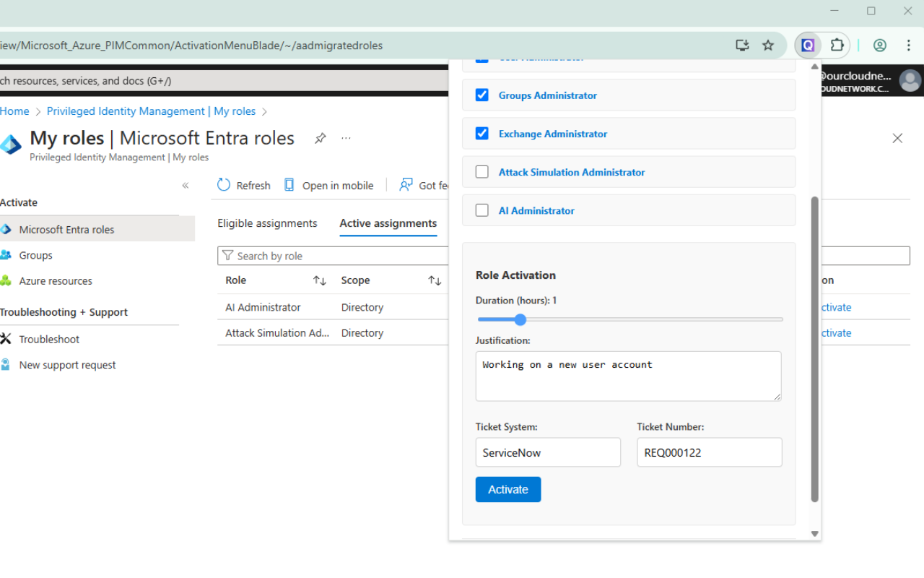Viewport: 924px width, 578px height.
Task: Open the More options ellipsis beside the title
Action: (346, 138)
